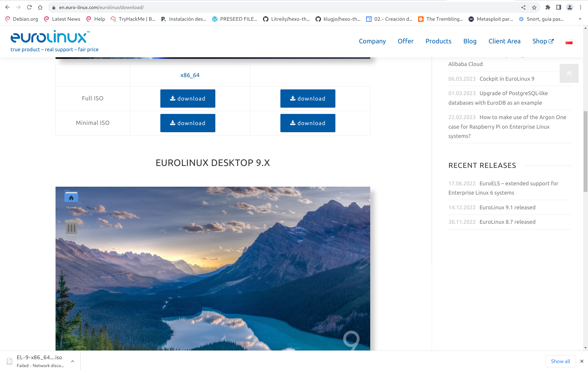Click the browser reload icon
Screen dimensions: 588x372
point(29,7)
